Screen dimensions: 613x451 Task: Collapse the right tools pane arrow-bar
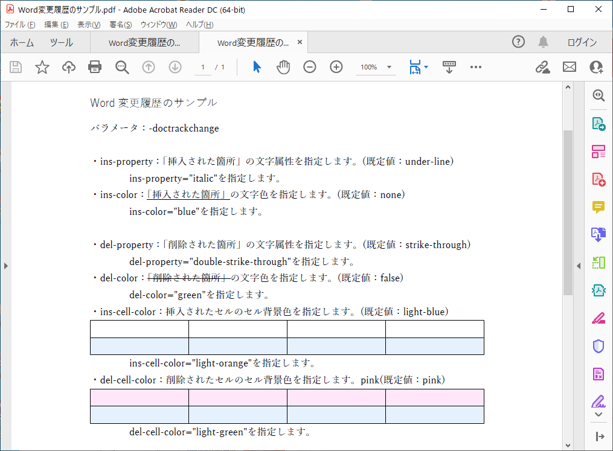tap(599, 436)
